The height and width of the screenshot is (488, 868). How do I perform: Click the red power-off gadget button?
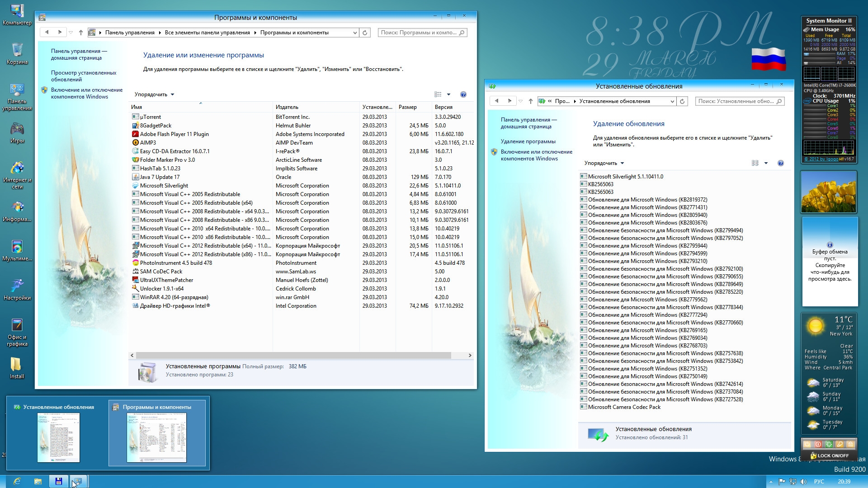click(x=818, y=444)
